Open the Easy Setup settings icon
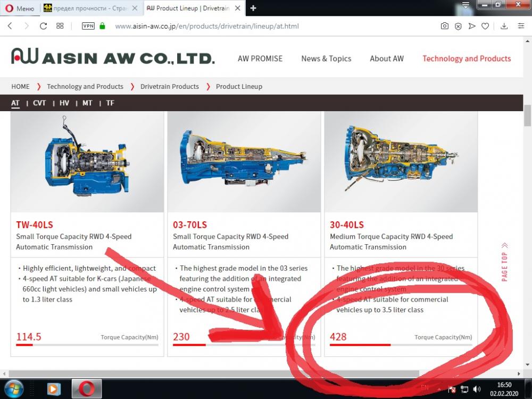This screenshot has height=399, width=532. tap(521, 26)
